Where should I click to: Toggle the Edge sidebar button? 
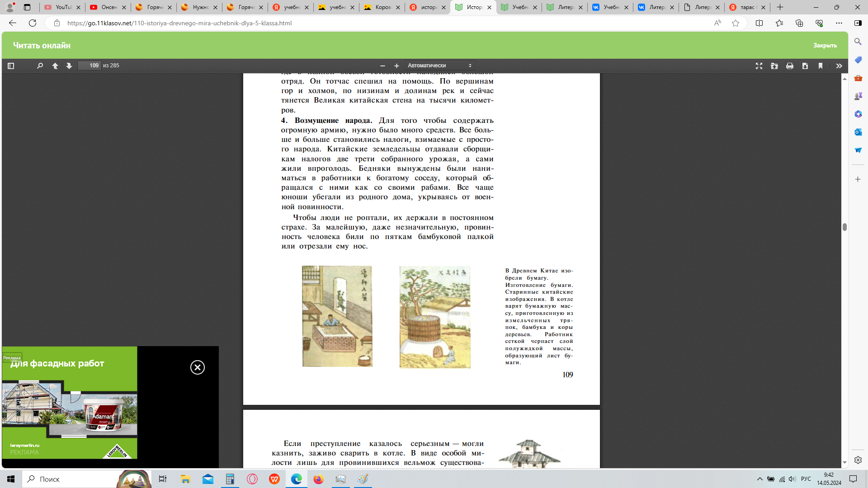(858, 23)
